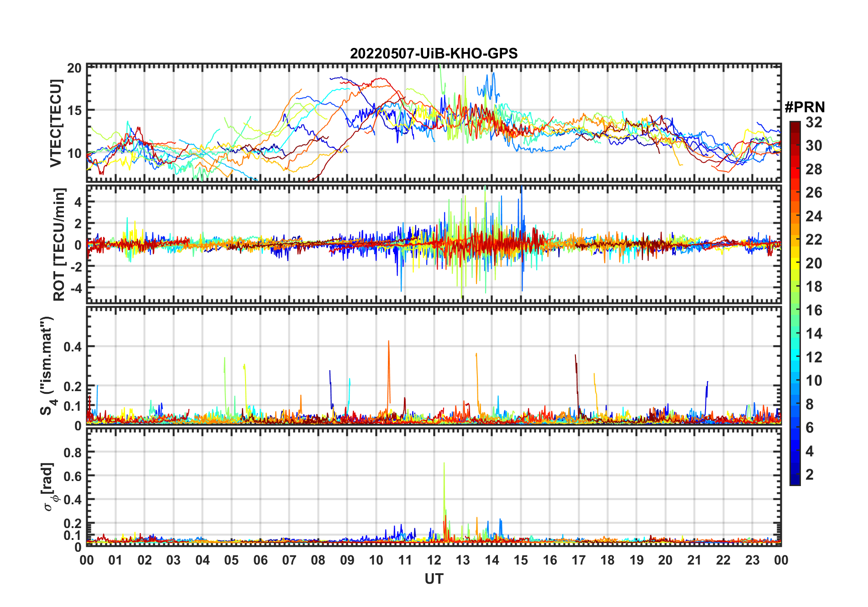
Task: Select the 13 hour tick on UT axis
Action: point(463,560)
